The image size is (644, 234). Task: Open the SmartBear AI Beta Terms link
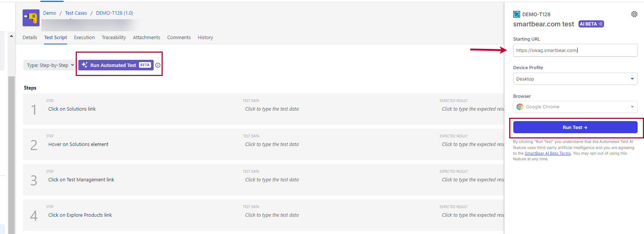(548, 153)
